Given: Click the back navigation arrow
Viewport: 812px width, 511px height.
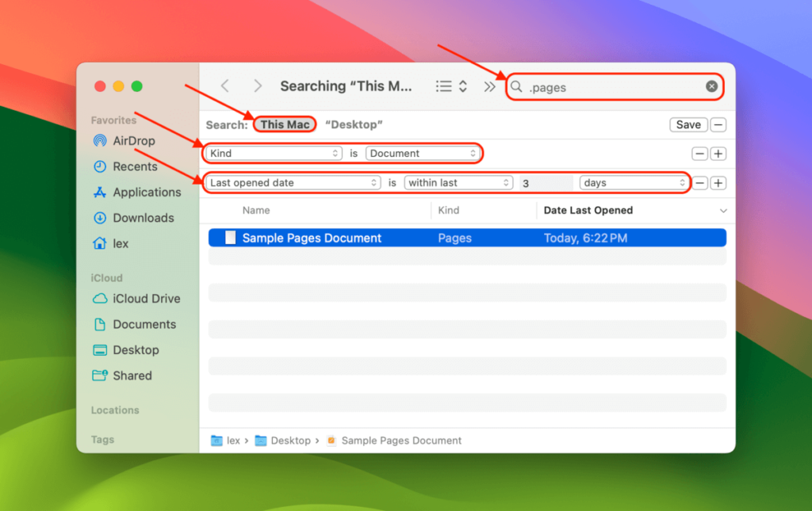Looking at the screenshot, I should pos(224,86).
